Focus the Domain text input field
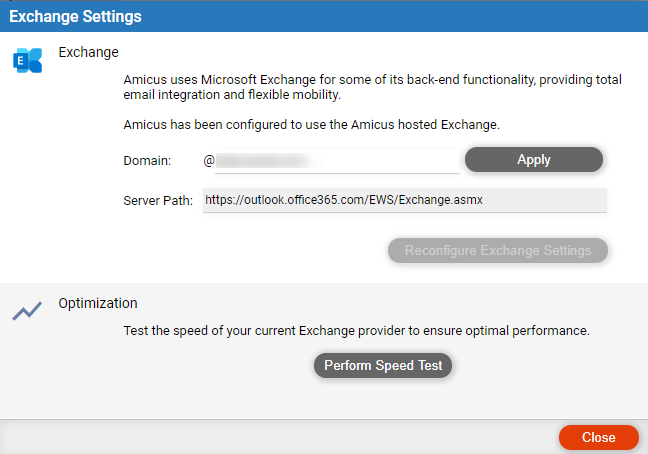The image size is (648, 454). click(x=337, y=161)
